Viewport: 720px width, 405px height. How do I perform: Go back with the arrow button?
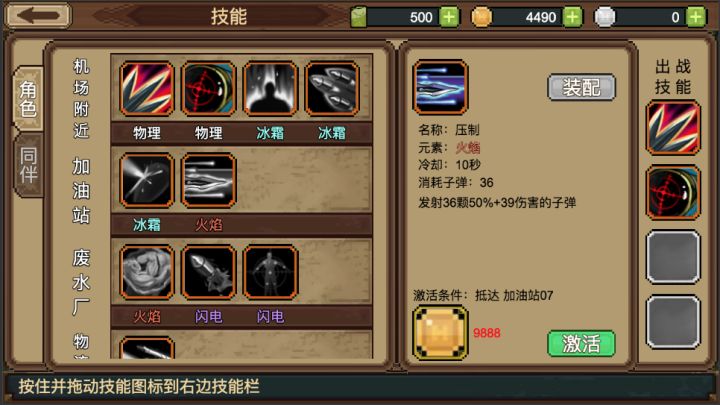(x=38, y=16)
